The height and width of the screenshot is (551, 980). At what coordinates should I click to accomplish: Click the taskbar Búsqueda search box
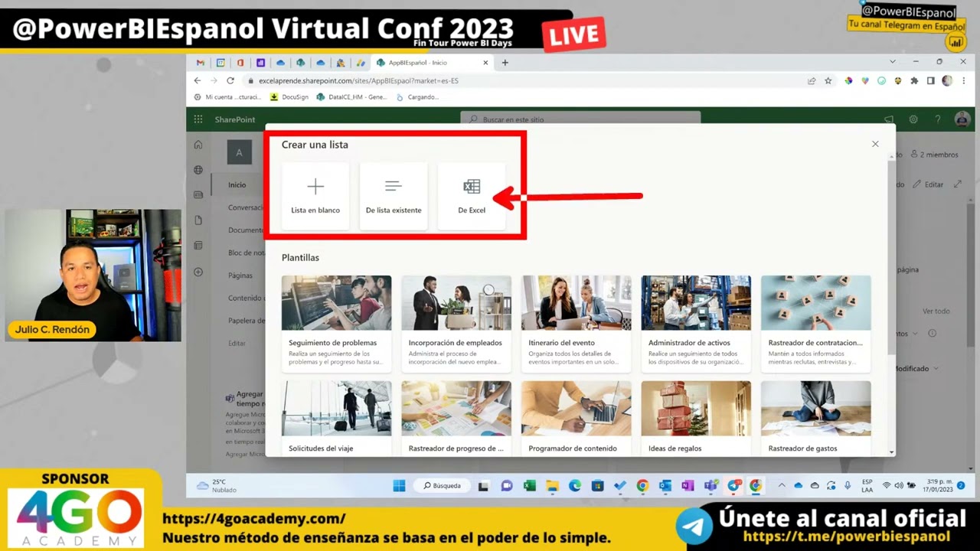(x=443, y=485)
